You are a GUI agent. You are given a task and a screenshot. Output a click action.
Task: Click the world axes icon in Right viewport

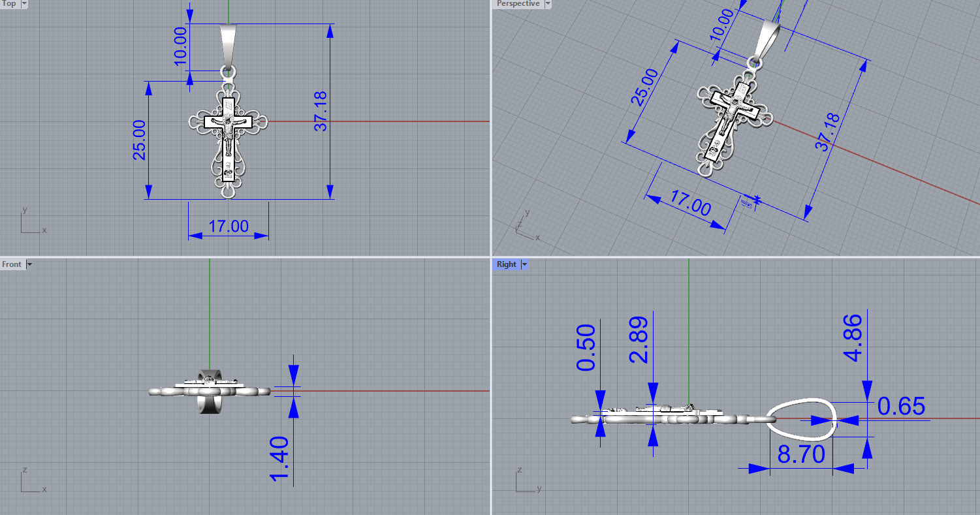(528, 480)
